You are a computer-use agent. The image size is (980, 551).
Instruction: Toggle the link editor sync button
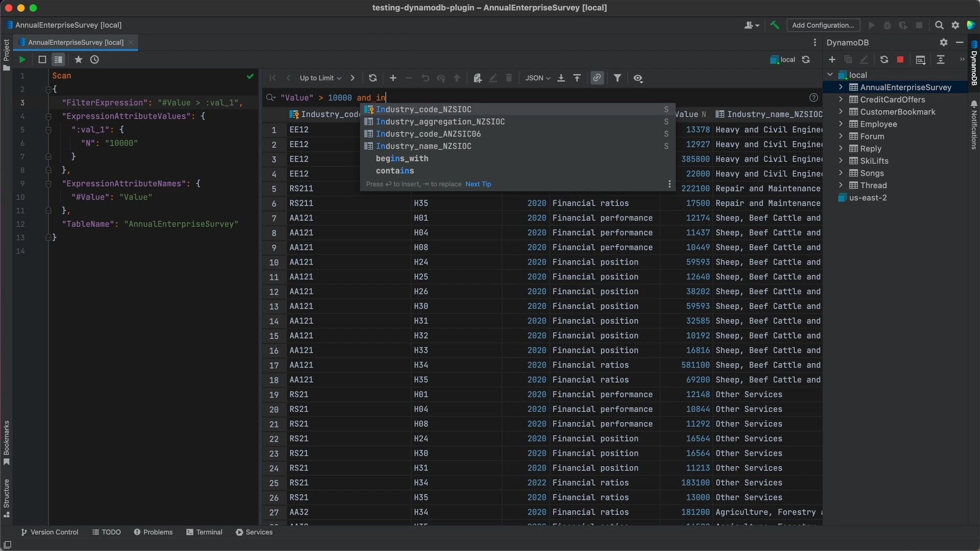coord(597,78)
